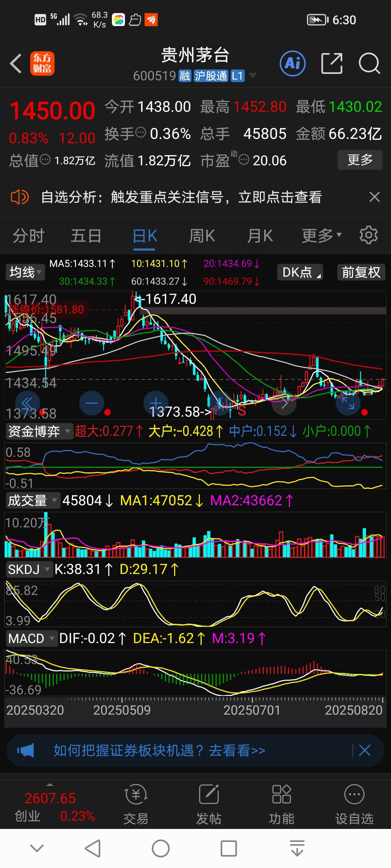The image size is (391, 868).
Task: Open the SKDJ indicator dropdown
Action: tap(29, 569)
